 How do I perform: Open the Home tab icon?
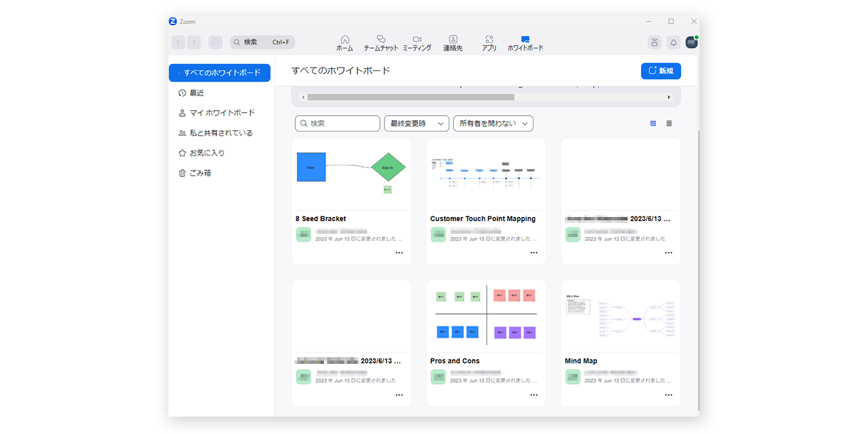pos(345,40)
